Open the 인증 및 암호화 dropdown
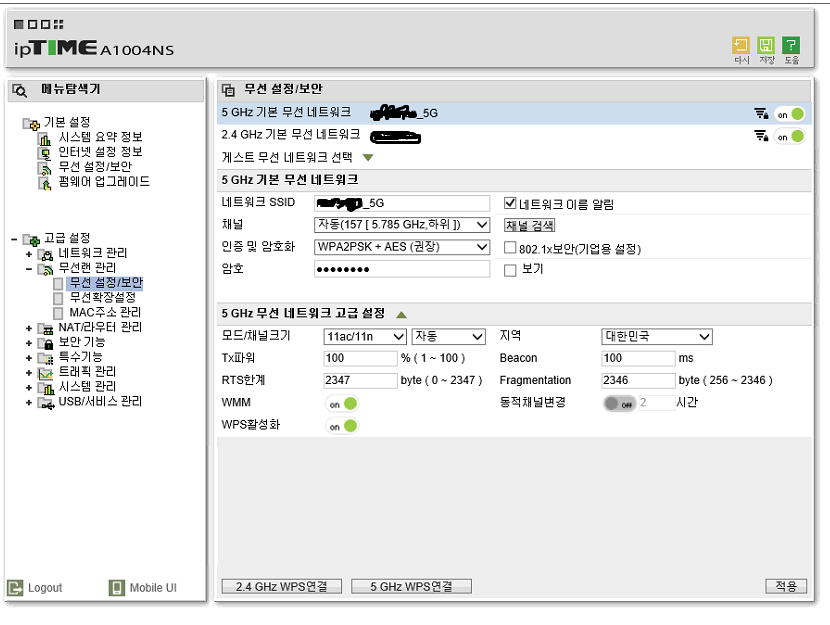830x625 pixels. click(402, 247)
